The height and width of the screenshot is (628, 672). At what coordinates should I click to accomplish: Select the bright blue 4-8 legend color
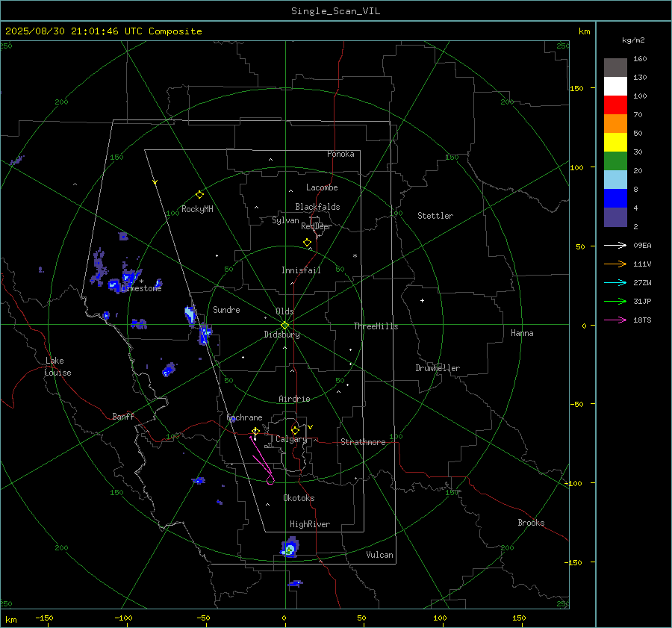615,198
